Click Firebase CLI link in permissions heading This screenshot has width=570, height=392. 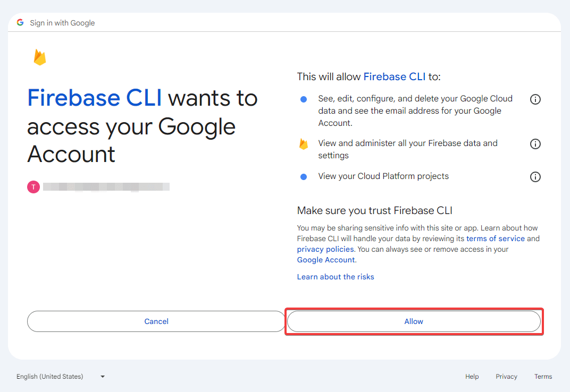point(395,76)
